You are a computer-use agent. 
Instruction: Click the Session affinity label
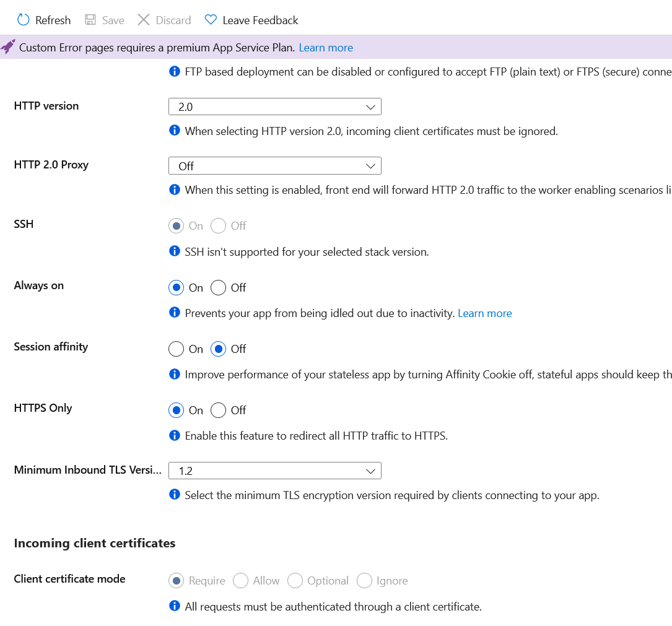(51, 347)
